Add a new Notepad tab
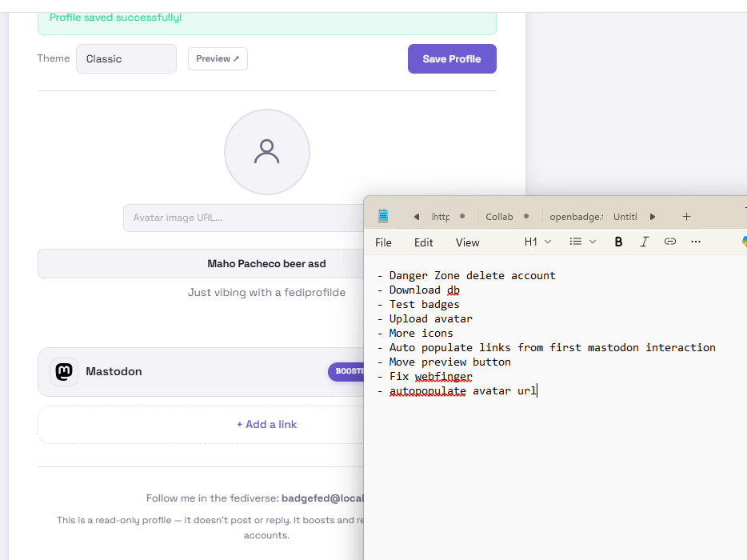747x560 pixels. coord(686,217)
